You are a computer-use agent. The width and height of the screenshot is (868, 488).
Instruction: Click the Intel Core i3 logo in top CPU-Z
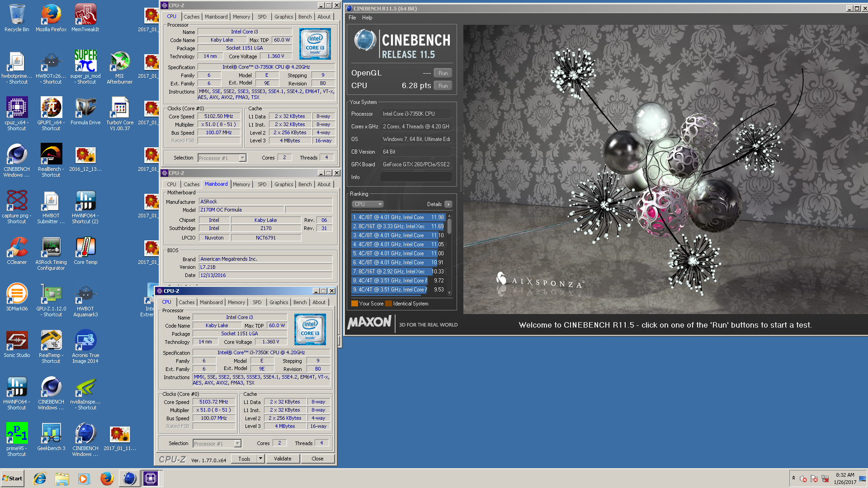pos(315,44)
